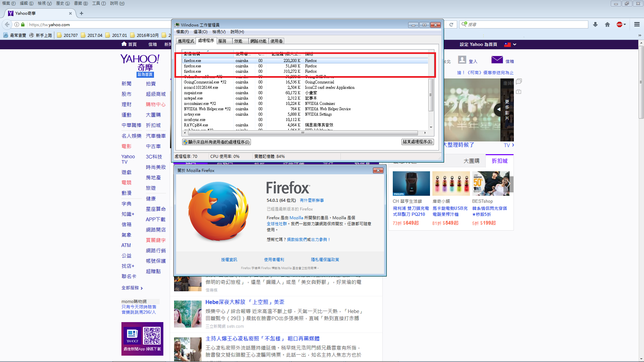Image resolution: width=644 pixels, height=362 pixels.
Task: Sort by the 影像名稱 column header
Action: (x=208, y=53)
